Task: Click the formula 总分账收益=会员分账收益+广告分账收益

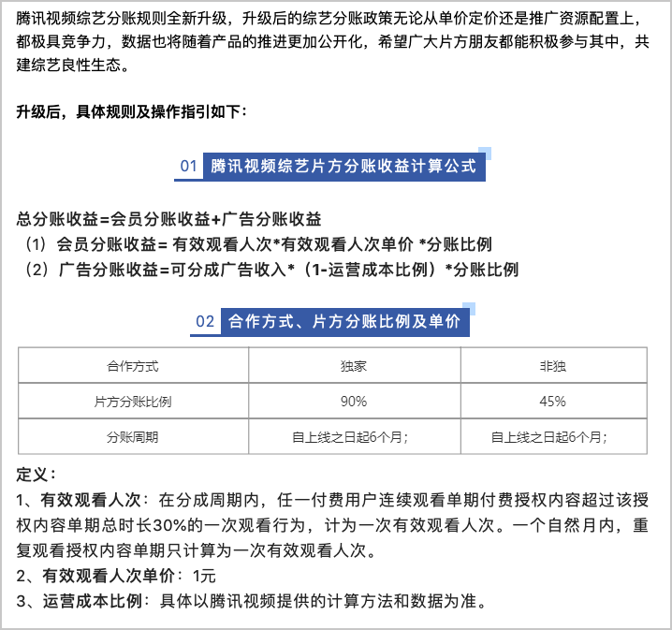Action: click(168, 219)
